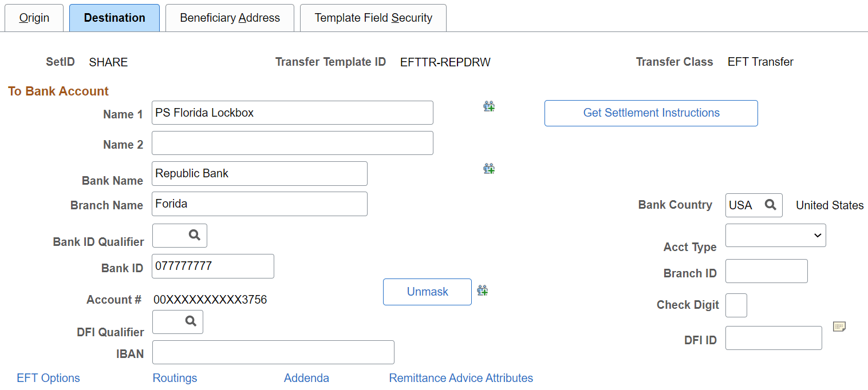Click the people-plus icon beside Account #
Image resolution: width=868 pixels, height=390 pixels.
point(482,290)
